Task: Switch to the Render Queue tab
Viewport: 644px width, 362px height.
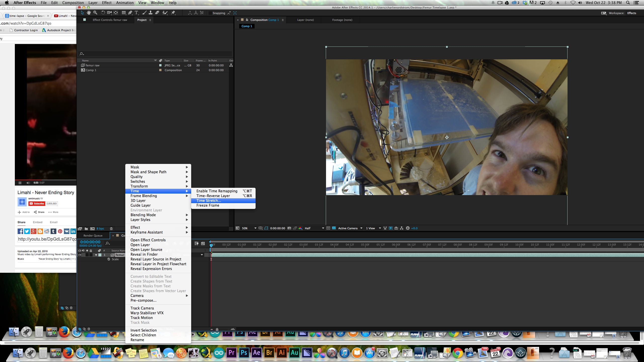Action: tap(93, 236)
